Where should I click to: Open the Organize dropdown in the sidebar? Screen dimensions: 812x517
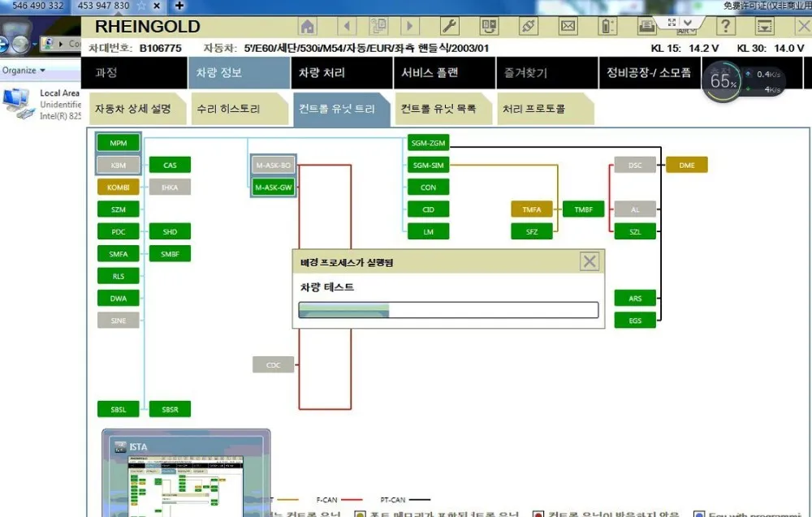pyautogui.click(x=24, y=70)
